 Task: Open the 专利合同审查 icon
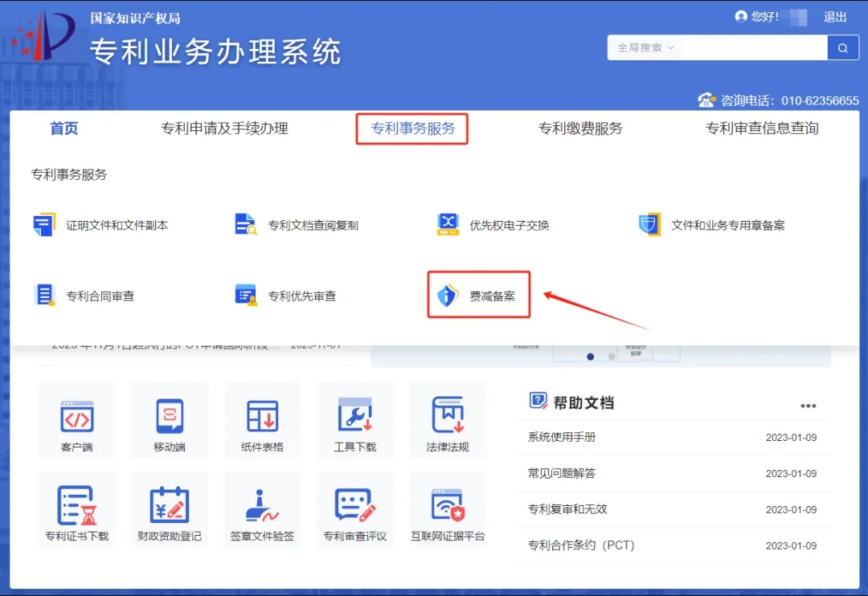point(44,296)
